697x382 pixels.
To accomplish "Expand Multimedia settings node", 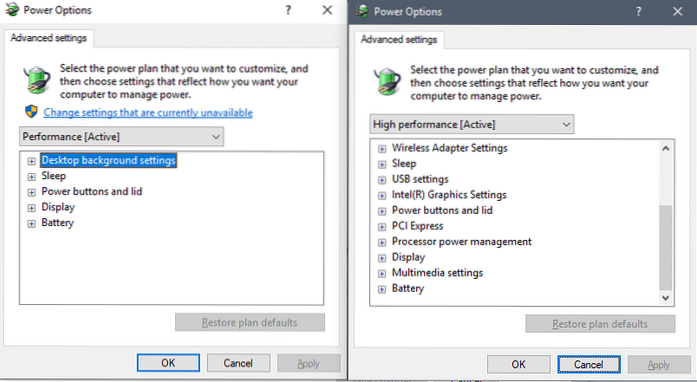I will pos(382,273).
